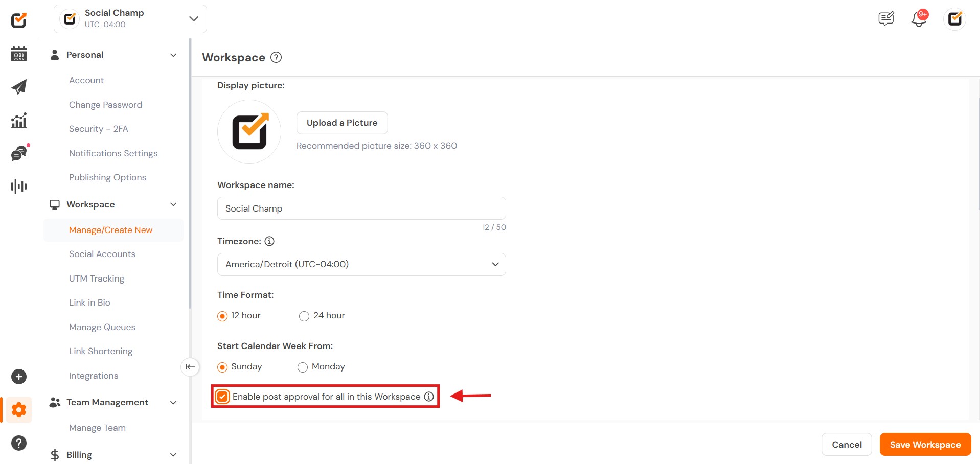Select Monday as calendar week start

pyautogui.click(x=303, y=367)
